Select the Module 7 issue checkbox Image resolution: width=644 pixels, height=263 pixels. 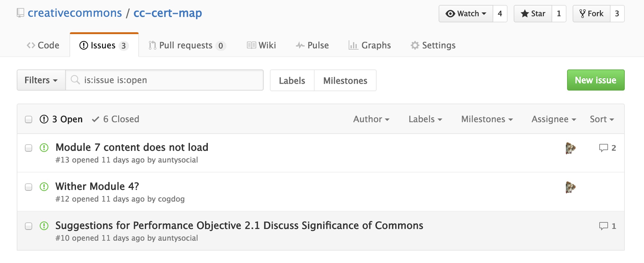click(x=29, y=148)
